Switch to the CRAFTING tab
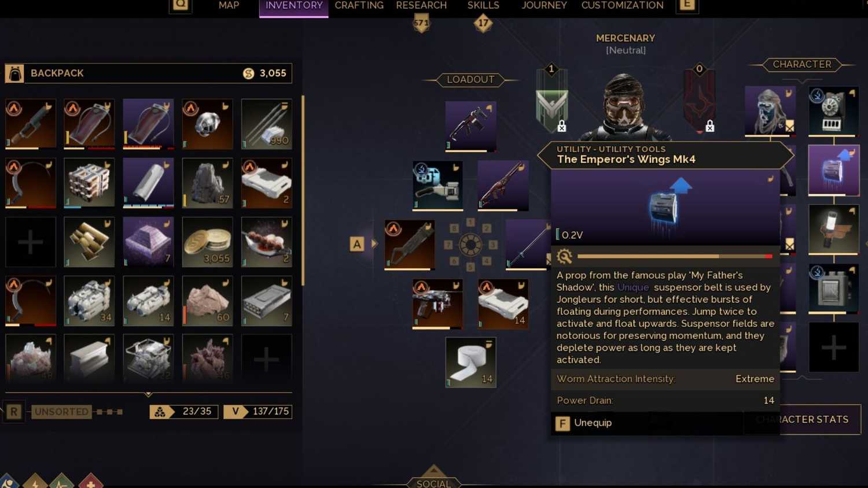The width and height of the screenshot is (868, 488). pos(359,6)
